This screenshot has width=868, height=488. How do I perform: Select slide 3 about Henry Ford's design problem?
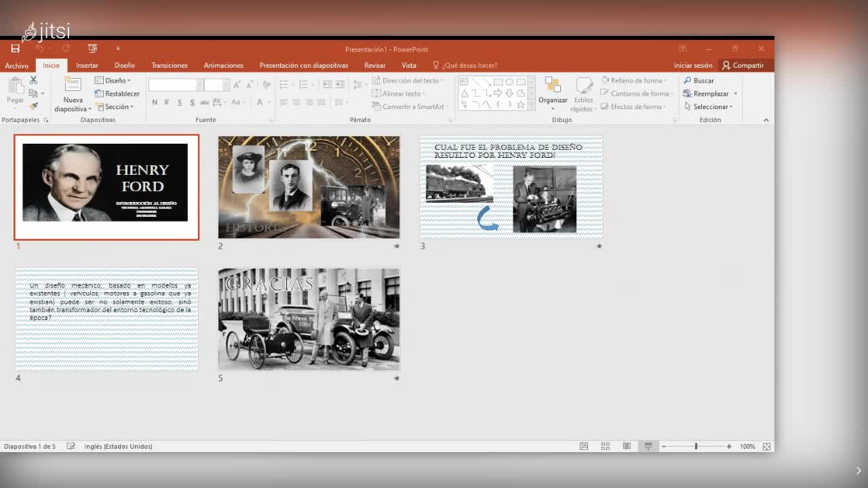tap(511, 186)
